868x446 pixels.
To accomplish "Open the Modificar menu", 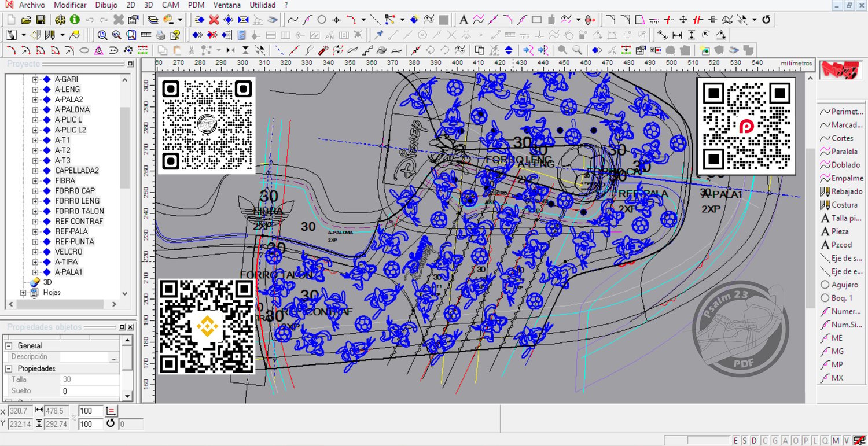I will click(70, 5).
